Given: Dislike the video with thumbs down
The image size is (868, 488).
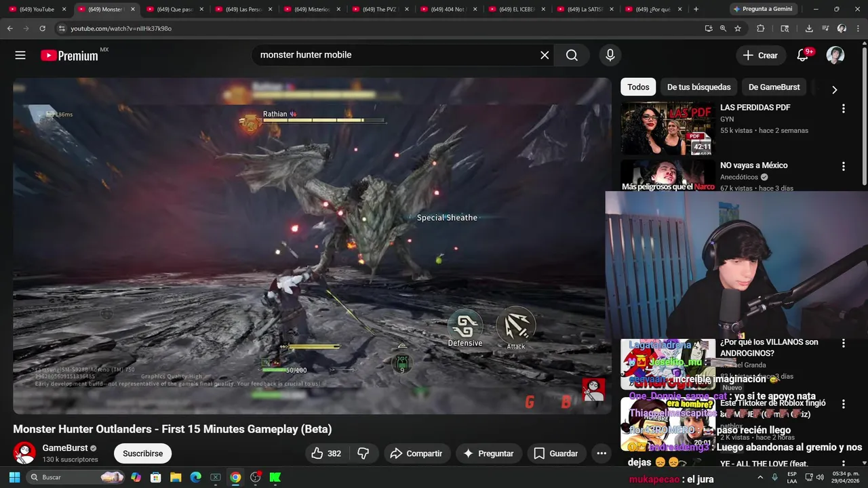Looking at the screenshot, I should pyautogui.click(x=363, y=453).
